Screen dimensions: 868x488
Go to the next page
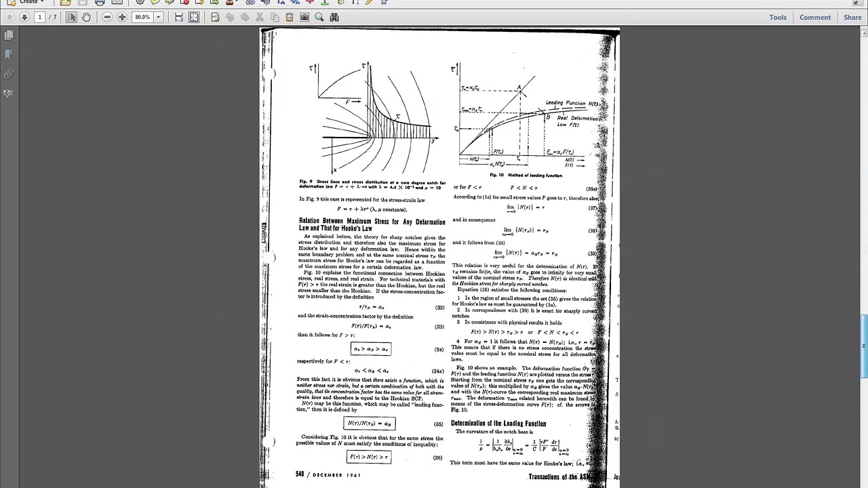click(x=24, y=17)
